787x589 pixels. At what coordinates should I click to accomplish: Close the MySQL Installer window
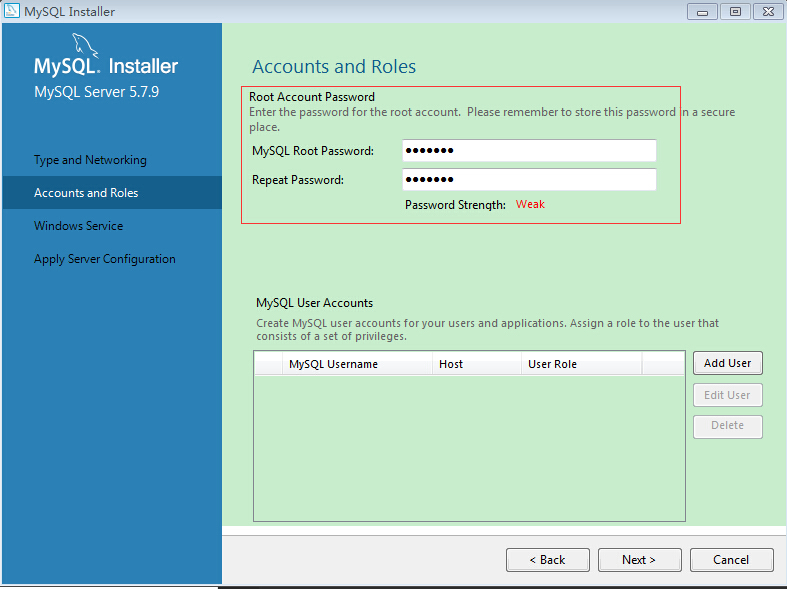tap(766, 12)
